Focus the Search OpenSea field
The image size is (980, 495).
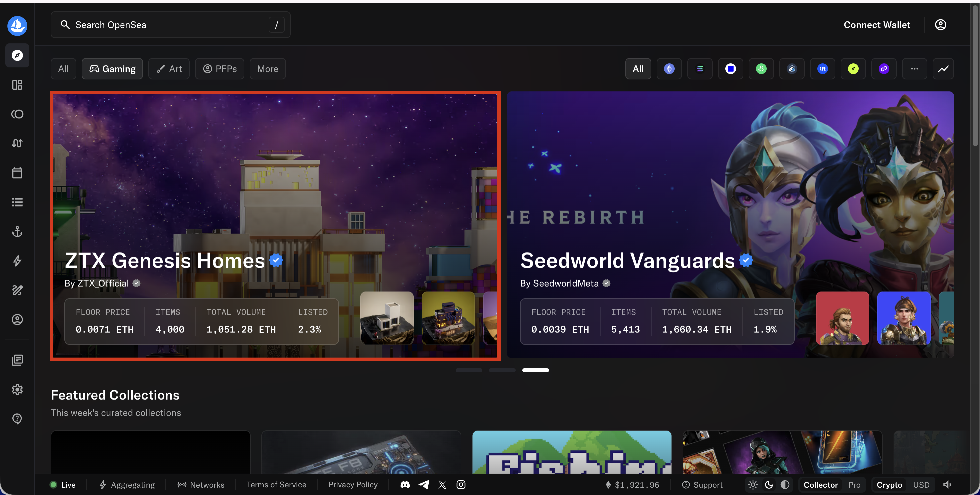170,25
